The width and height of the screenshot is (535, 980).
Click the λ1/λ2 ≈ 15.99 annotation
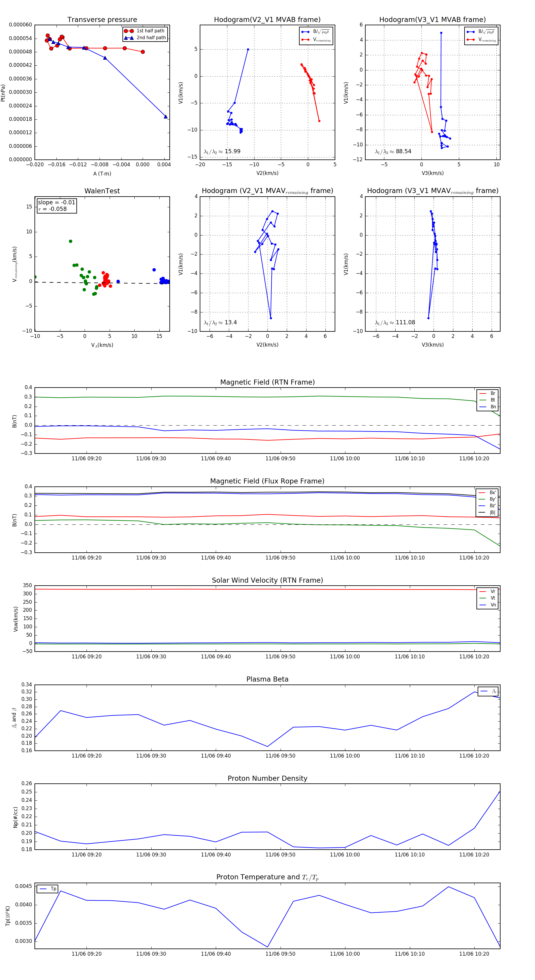[222, 151]
